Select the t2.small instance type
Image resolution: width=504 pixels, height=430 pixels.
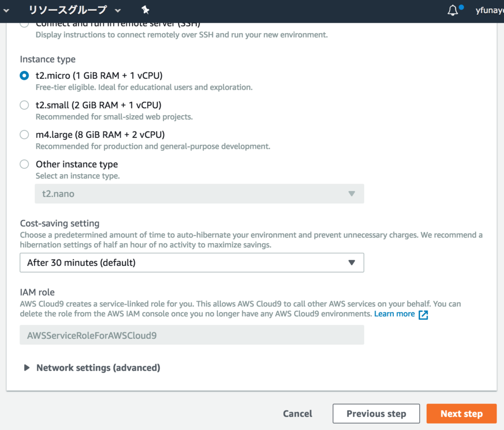[x=24, y=105]
